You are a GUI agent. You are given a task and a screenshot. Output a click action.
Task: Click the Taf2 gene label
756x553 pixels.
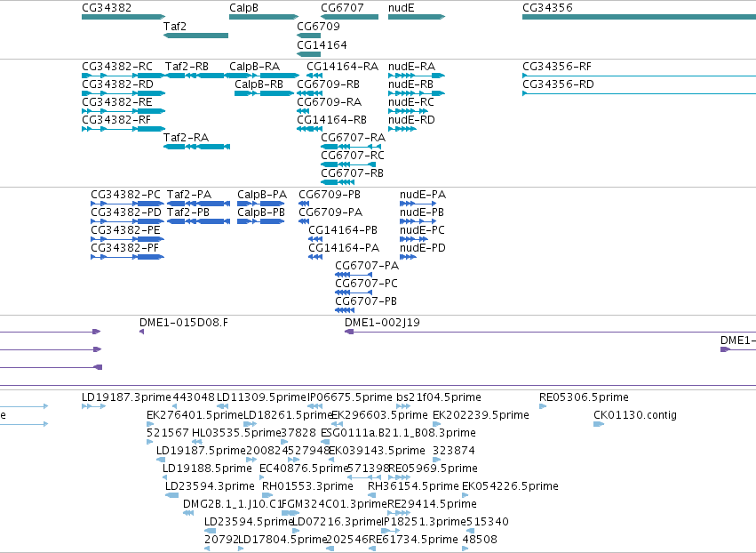pyautogui.click(x=174, y=27)
